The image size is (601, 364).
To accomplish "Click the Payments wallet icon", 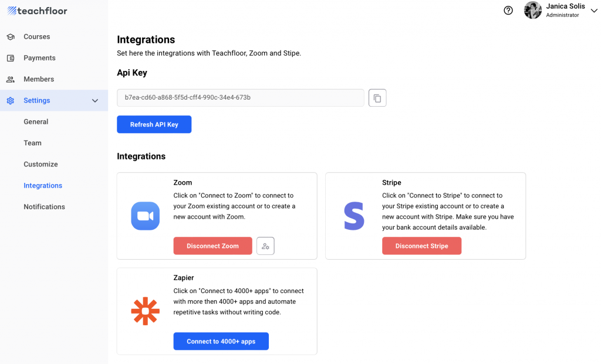I will pos(11,58).
